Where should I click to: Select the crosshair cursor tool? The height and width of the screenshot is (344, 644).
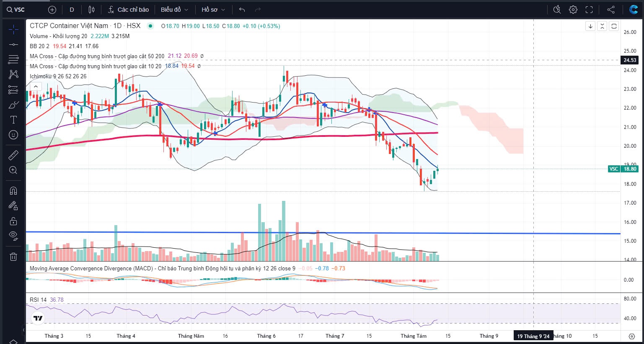click(x=13, y=29)
